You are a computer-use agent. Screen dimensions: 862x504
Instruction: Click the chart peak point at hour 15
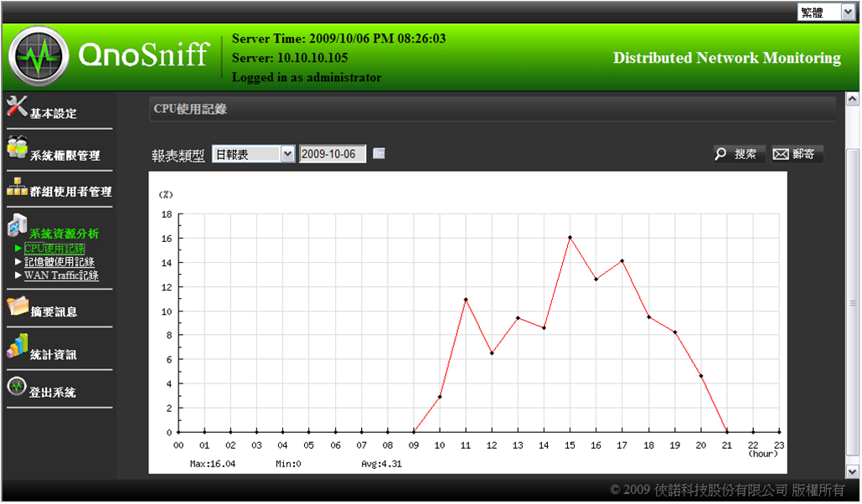point(570,238)
